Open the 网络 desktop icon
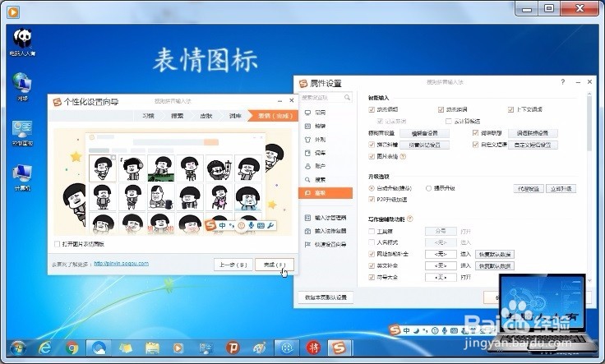This screenshot has width=605, height=364. [x=22, y=87]
